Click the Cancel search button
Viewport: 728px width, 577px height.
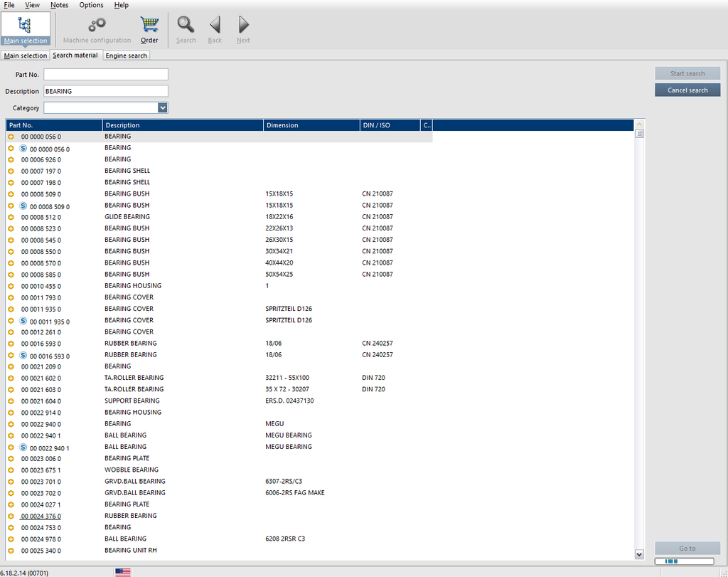pyautogui.click(x=687, y=90)
